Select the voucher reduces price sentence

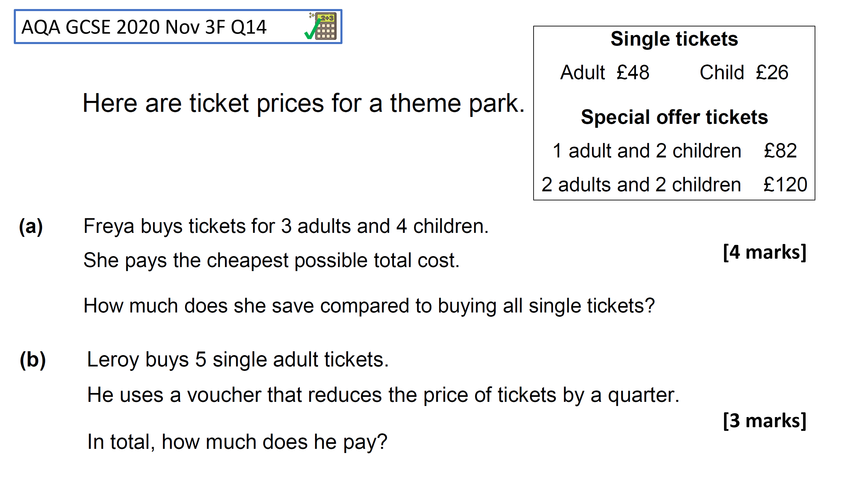click(383, 395)
